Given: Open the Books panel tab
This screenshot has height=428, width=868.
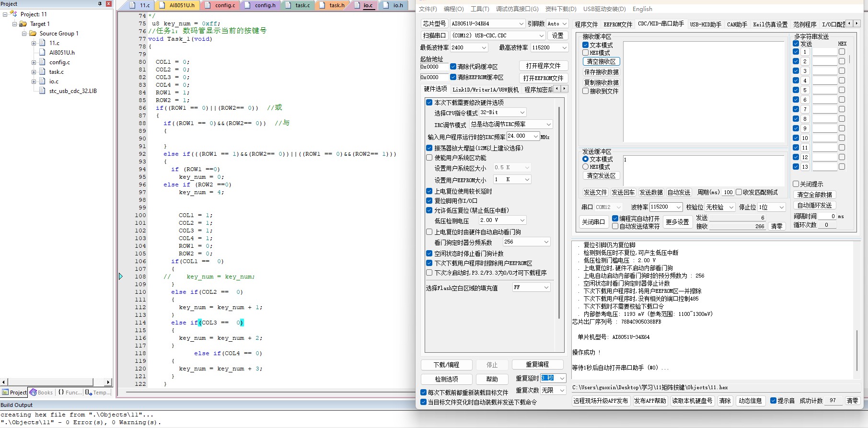Looking at the screenshot, I should 41,393.
